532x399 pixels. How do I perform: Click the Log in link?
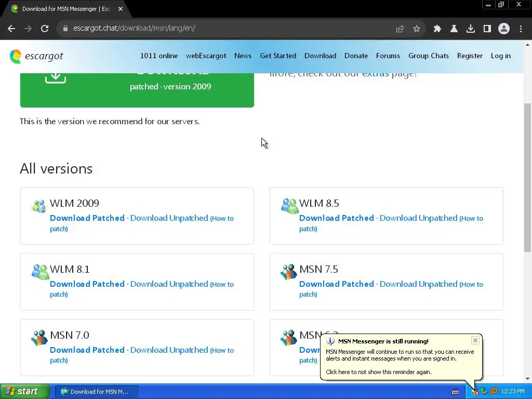point(500,56)
